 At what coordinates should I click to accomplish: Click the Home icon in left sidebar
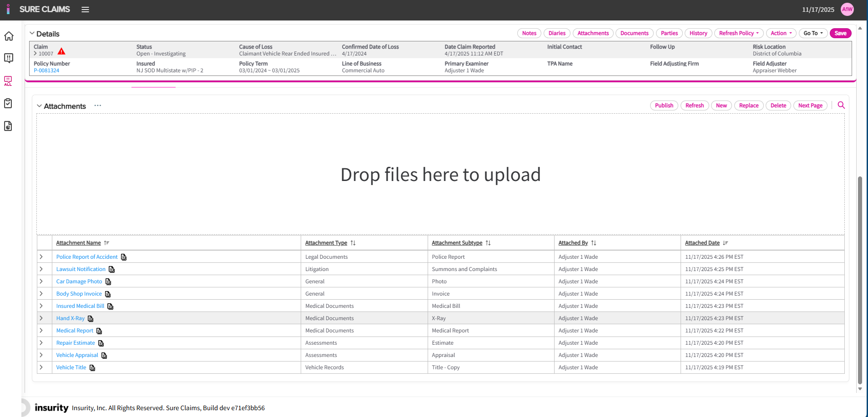[9, 36]
